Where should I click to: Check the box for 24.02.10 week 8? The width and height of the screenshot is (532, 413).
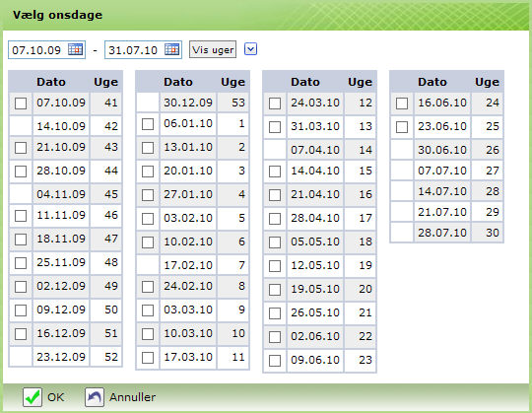(148, 287)
